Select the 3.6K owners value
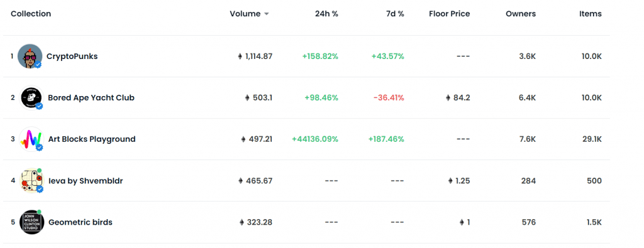Image resolution: width=644 pixels, height=248 pixels. click(528, 56)
